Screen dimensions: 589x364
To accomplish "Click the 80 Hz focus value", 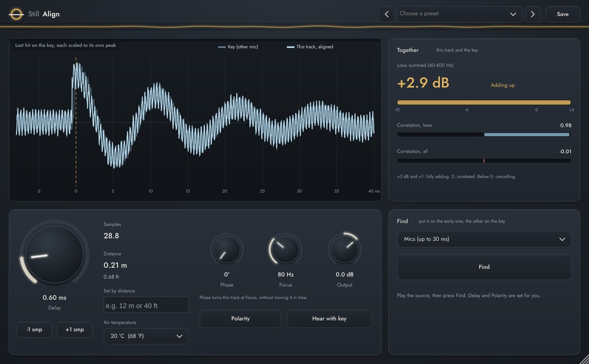I will [x=286, y=275].
